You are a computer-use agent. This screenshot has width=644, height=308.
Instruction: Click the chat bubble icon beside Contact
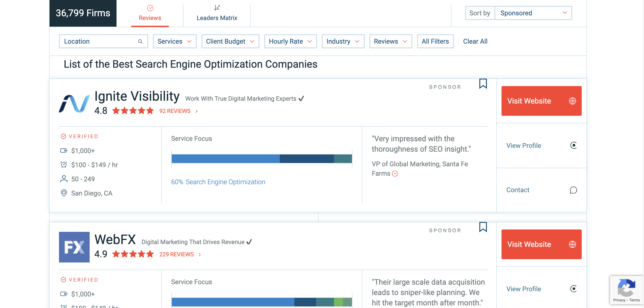[573, 190]
